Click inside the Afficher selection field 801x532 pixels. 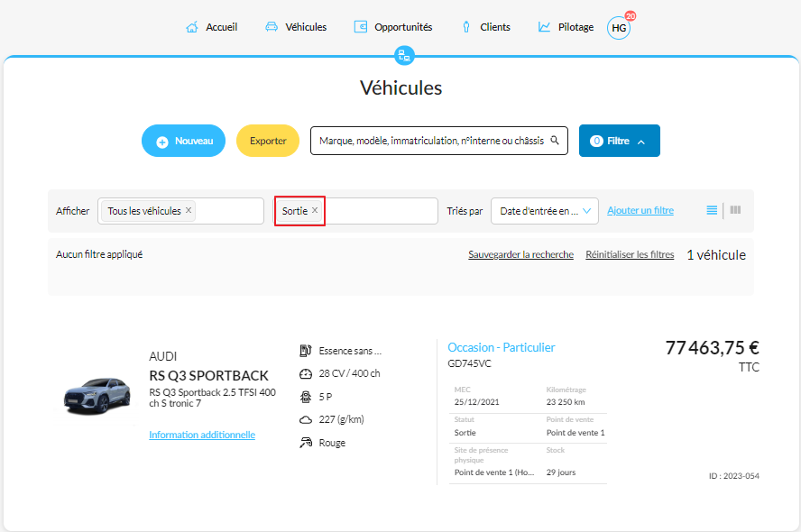click(180, 211)
